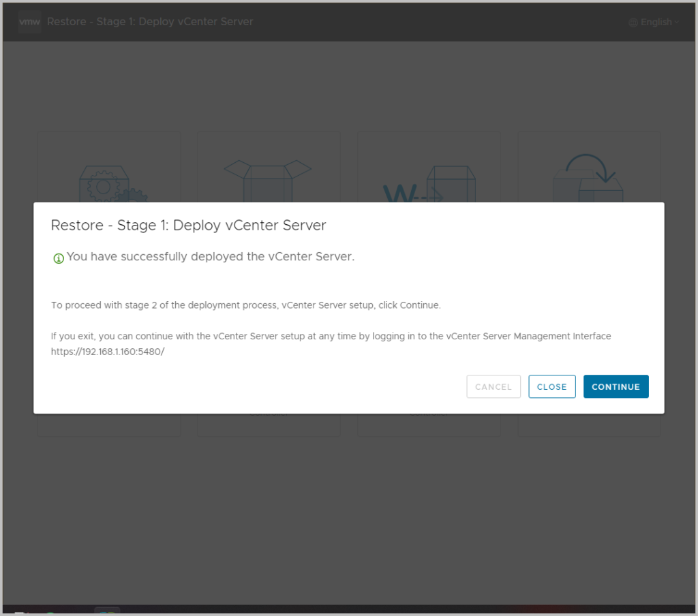Click Continue to start stage 2 setup

[x=616, y=386]
